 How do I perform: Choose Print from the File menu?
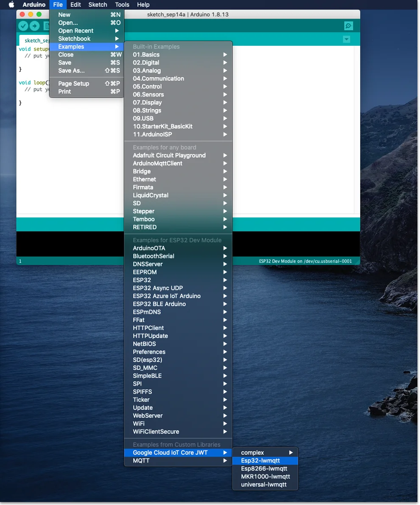(87, 91)
